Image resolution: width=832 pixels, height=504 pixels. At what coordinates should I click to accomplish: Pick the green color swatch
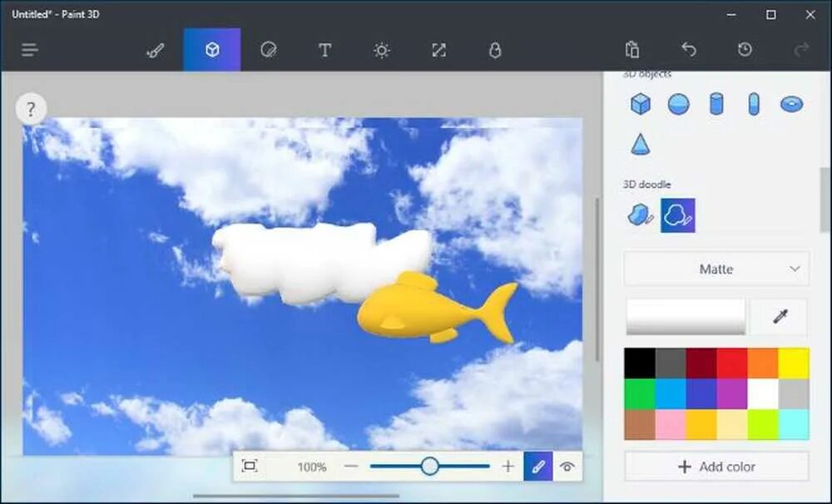point(639,394)
